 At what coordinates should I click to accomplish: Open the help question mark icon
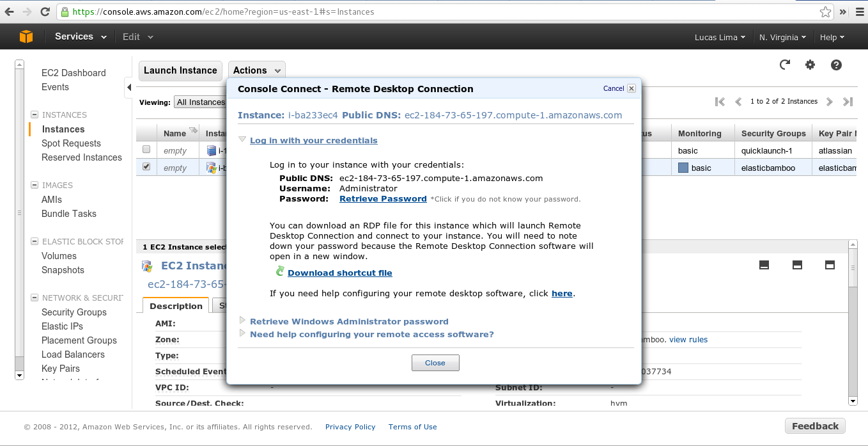pyautogui.click(x=836, y=65)
